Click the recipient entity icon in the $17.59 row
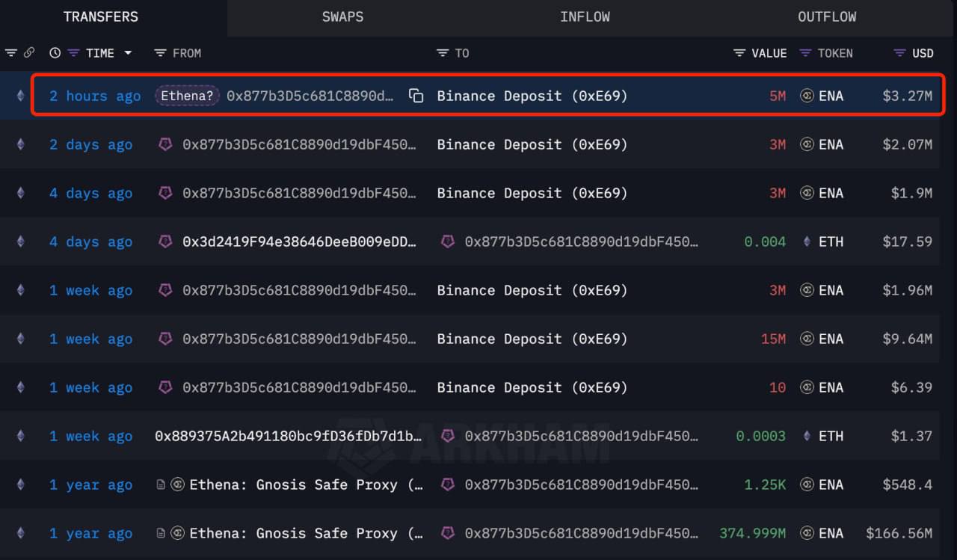957x560 pixels. [x=447, y=241]
